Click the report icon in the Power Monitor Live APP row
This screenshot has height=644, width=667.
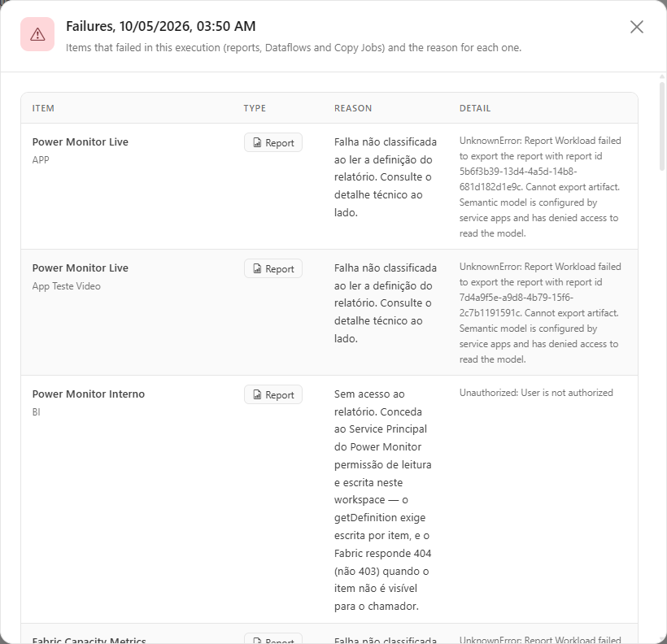(x=257, y=142)
